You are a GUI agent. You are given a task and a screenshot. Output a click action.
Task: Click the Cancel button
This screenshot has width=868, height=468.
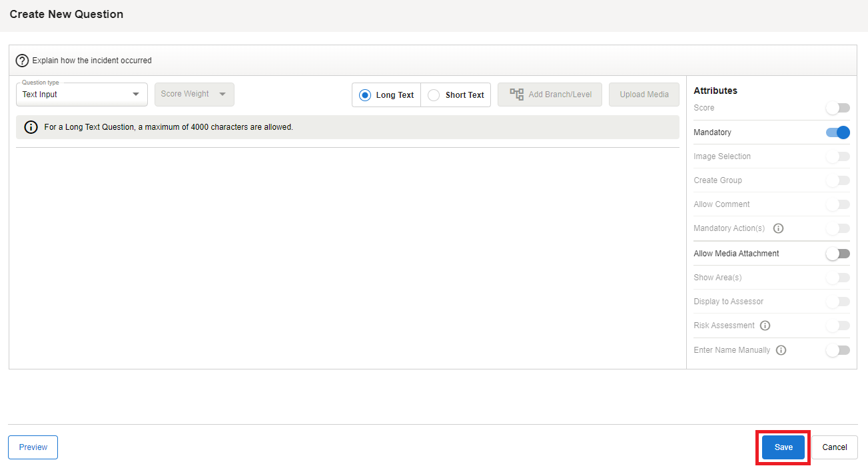834,447
